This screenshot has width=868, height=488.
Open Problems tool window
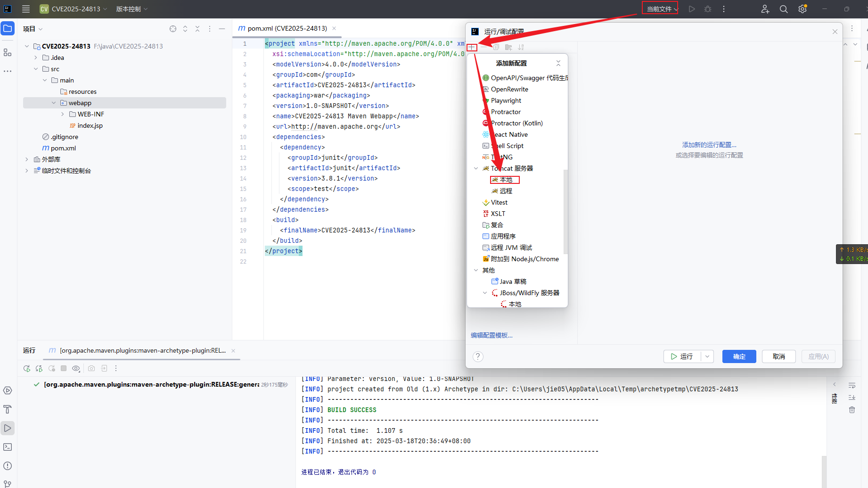click(x=8, y=466)
